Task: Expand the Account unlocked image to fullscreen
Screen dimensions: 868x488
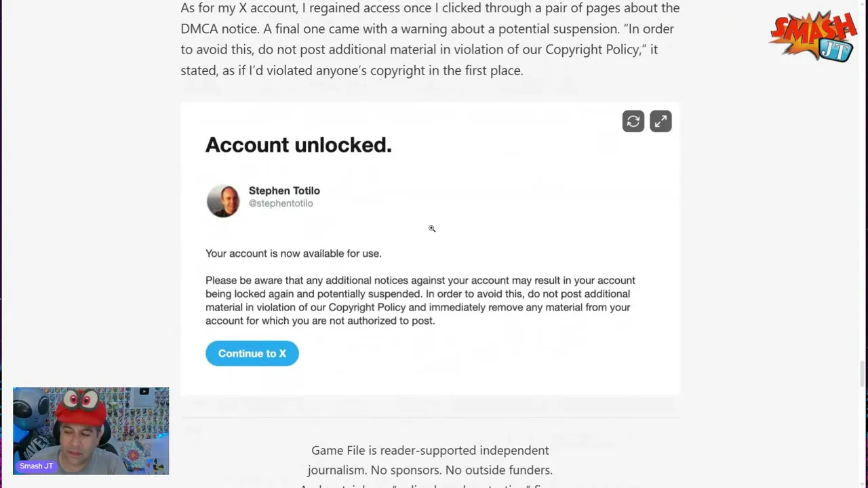Action: [660, 121]
